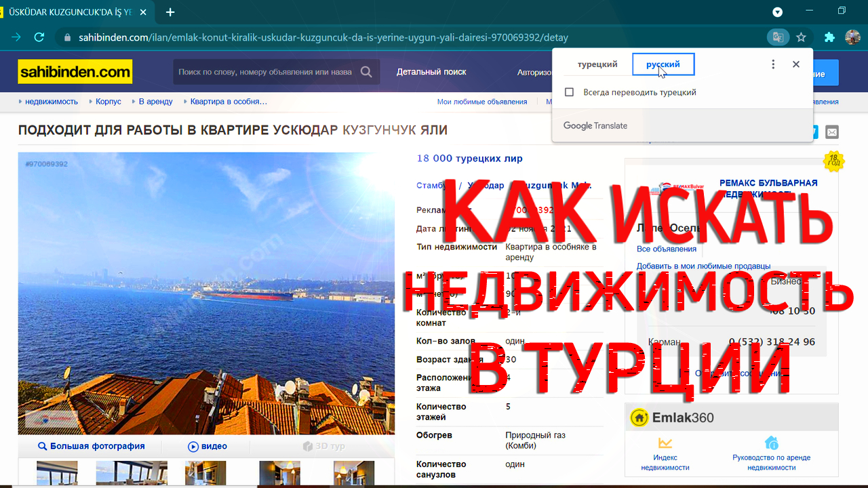Click the sahibinden.com logo
This screenshot has width=868, height=488.
[x=75, y=71]
